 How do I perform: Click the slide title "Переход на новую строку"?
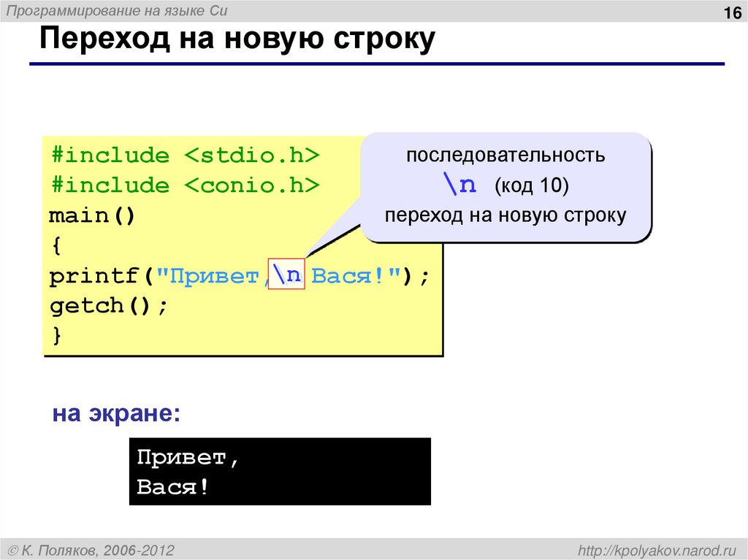pyautogui.click(x=237, y=39)
